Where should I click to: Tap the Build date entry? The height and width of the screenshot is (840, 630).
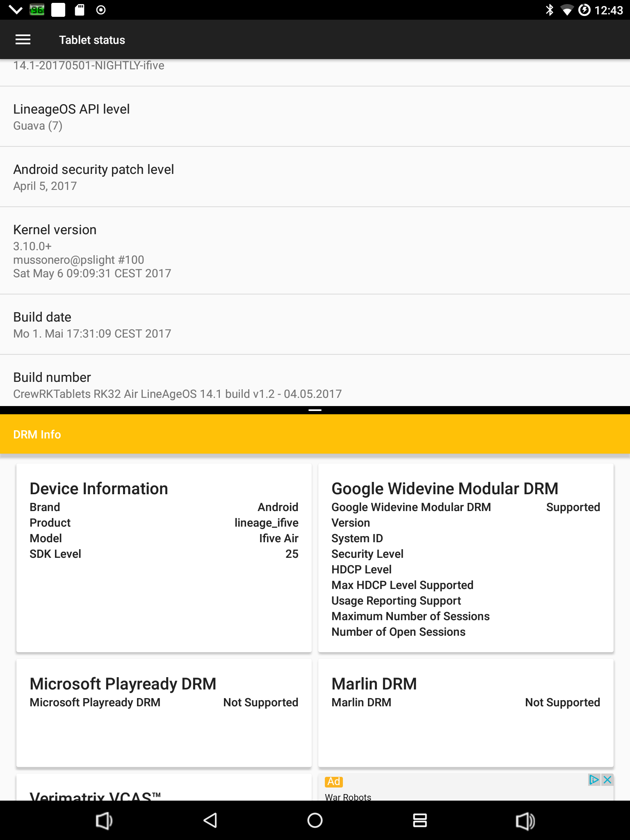coord(315,324)
